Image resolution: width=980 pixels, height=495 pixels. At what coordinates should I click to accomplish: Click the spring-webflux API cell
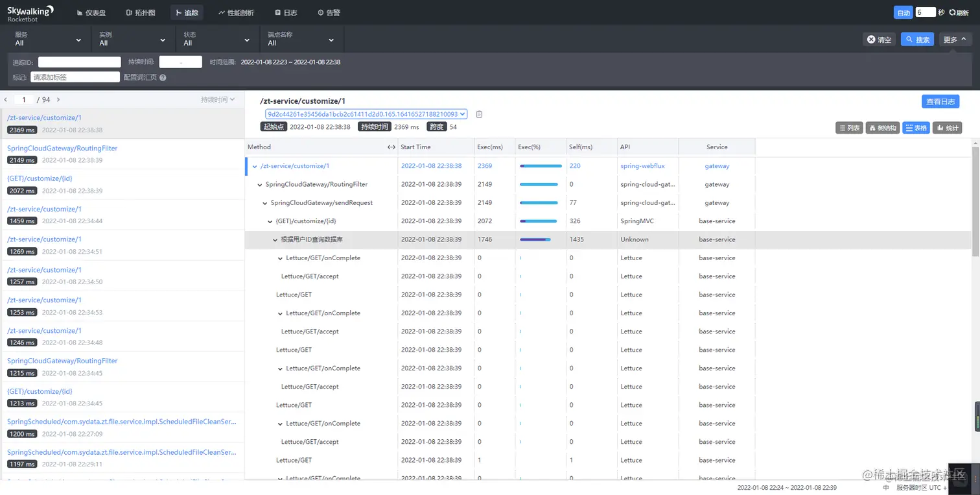pyautogui.click(x=642, y=166)
